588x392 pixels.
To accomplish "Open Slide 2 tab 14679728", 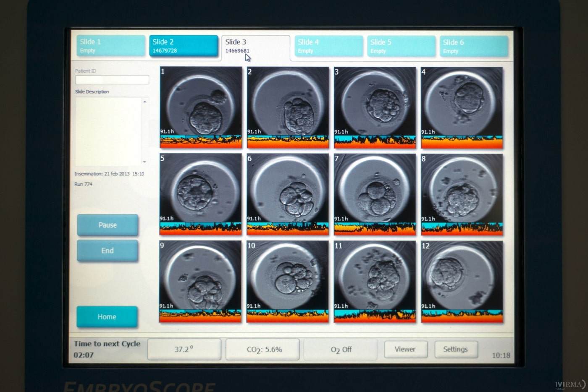I will click(184, 46).
